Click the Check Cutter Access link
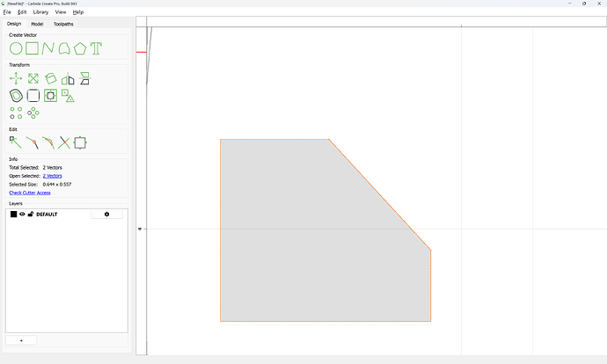The width and height of the screenshot is (607, 364). click(x=30, y=193)
